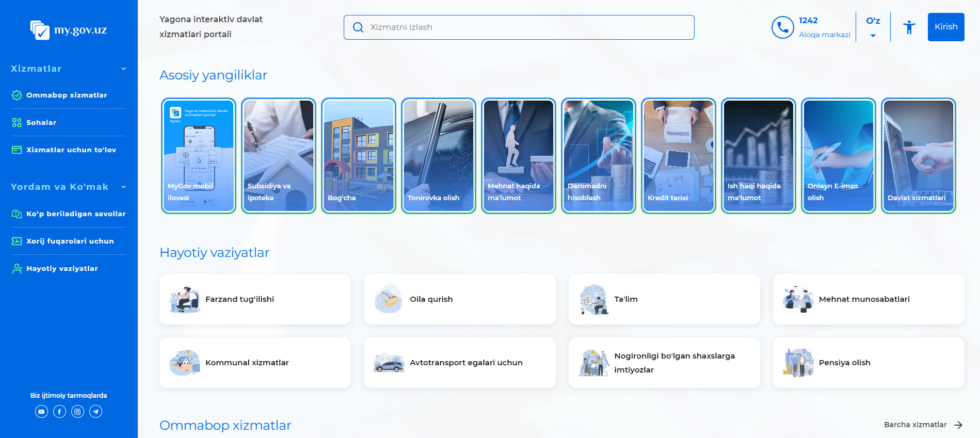Click the Xizmatni izlash search field

point(519,27)
